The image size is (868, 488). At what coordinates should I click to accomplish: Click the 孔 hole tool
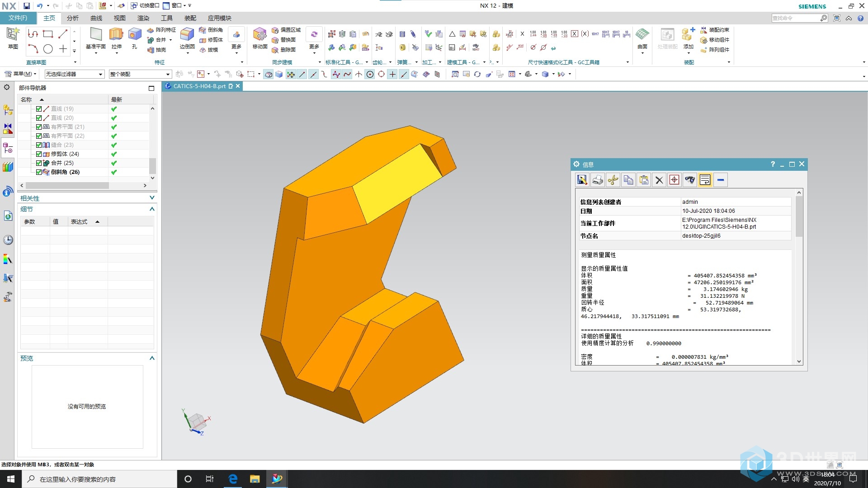point(134,38)
